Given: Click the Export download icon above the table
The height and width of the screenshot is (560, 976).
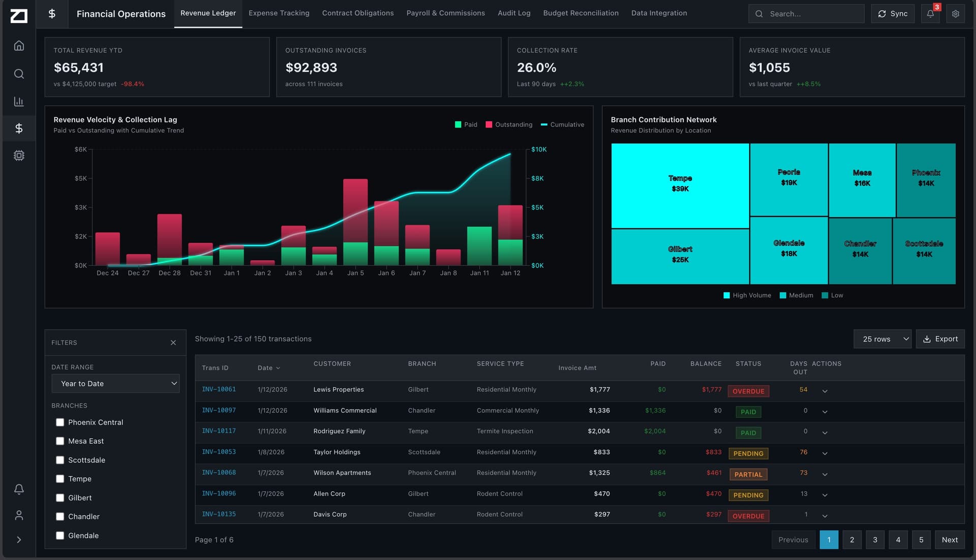Looking at the screenshot, I should click(927, 338).
